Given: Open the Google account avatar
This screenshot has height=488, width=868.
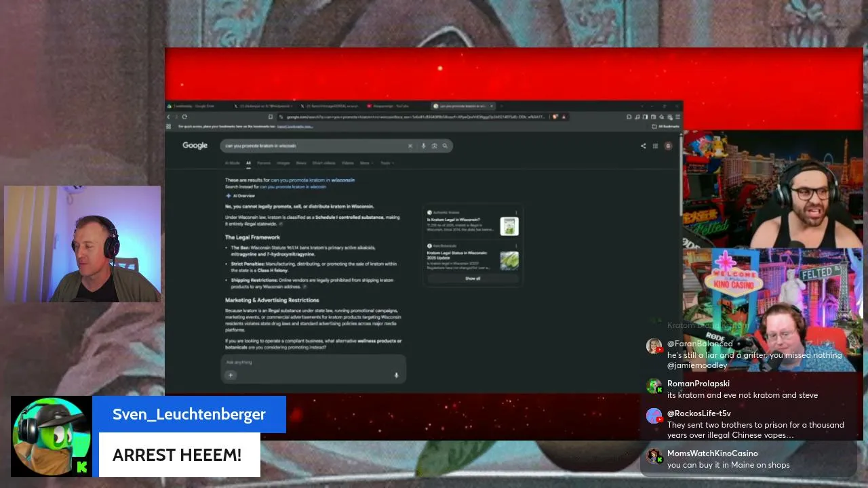Looking at the screenshot, I should pos(668,146).
